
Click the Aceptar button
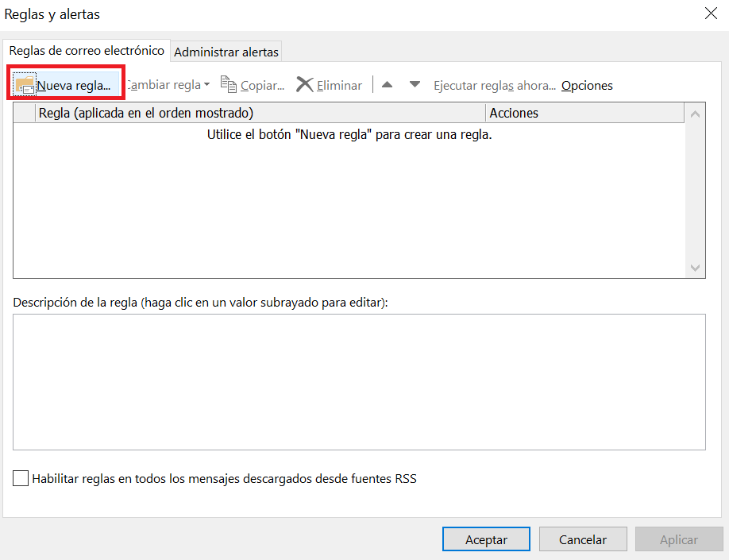click(486, 539)
